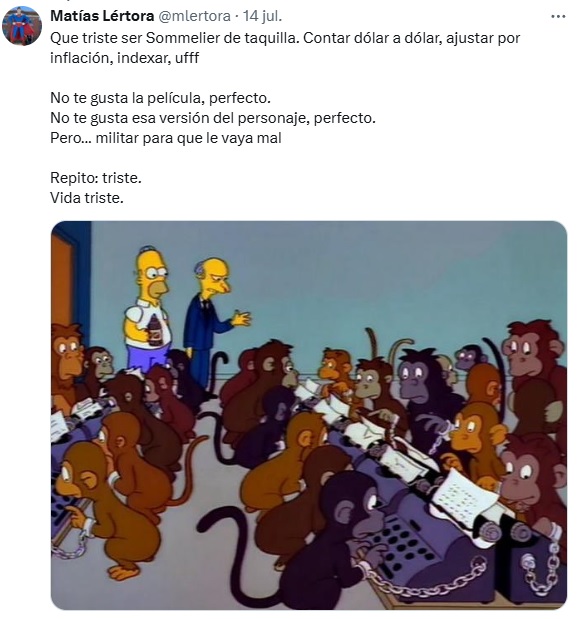Click the 'No te gusta la película, perfecto.' line

(x=160, y=98)
